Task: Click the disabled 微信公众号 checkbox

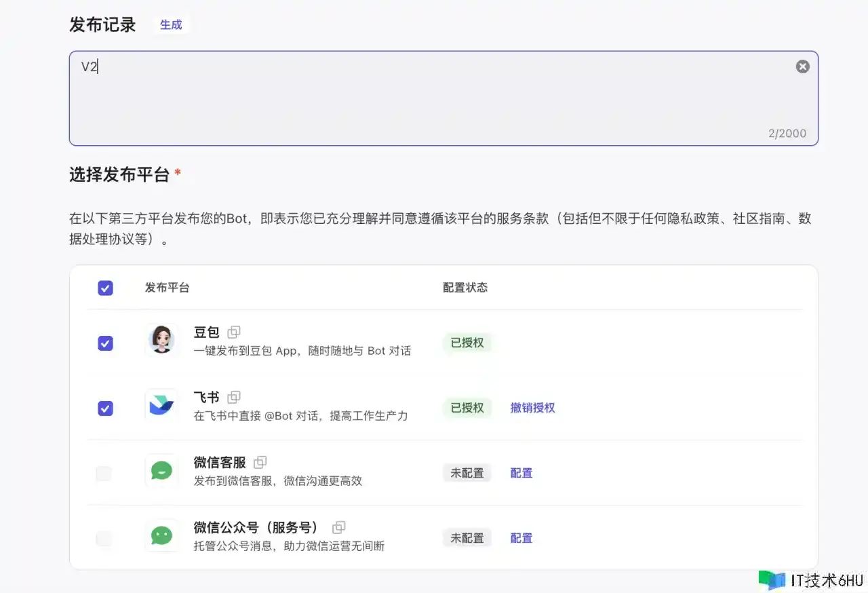Action: [104, 539]
